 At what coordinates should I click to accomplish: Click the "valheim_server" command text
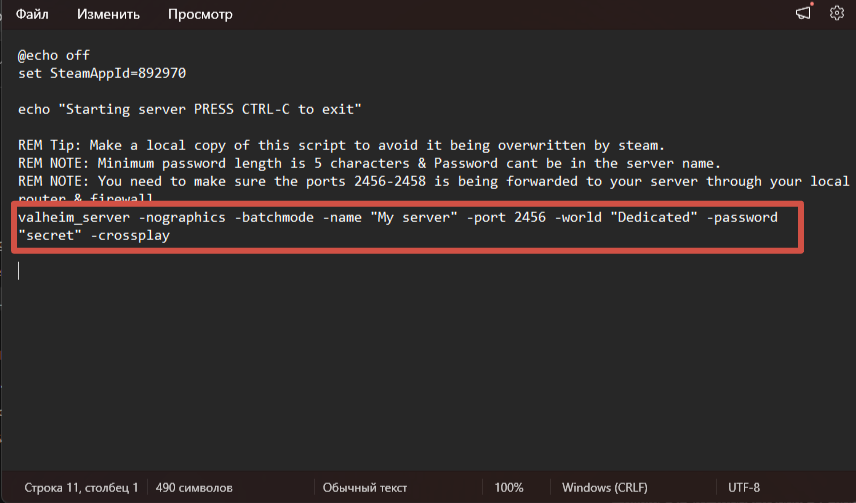[x=74, y=217]
